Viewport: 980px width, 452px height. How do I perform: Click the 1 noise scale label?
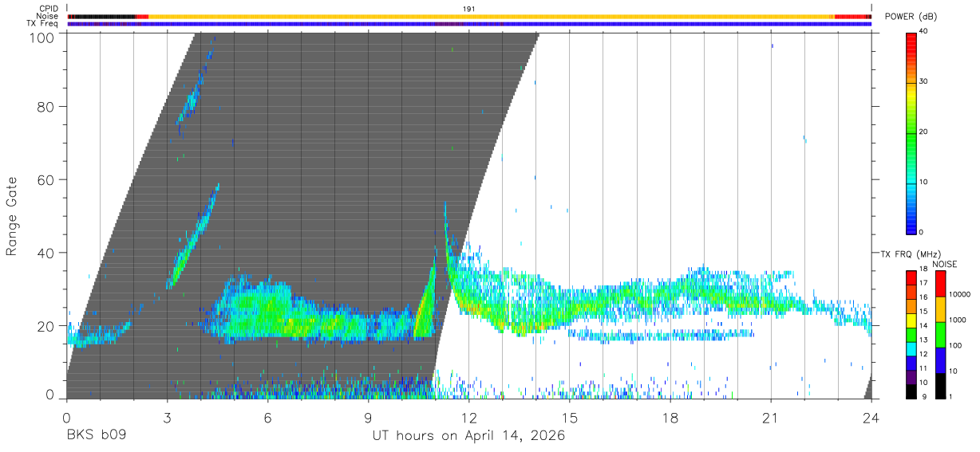tap(952, 396)
